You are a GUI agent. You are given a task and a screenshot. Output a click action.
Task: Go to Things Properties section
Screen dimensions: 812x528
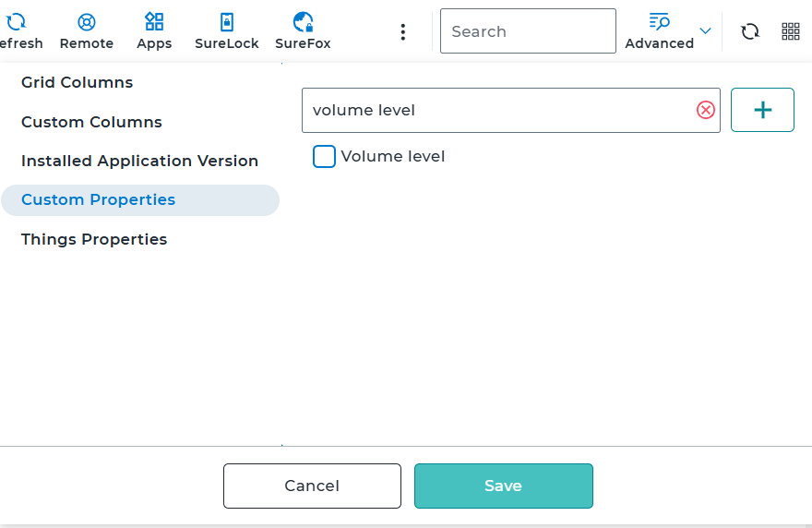(94, 240)
